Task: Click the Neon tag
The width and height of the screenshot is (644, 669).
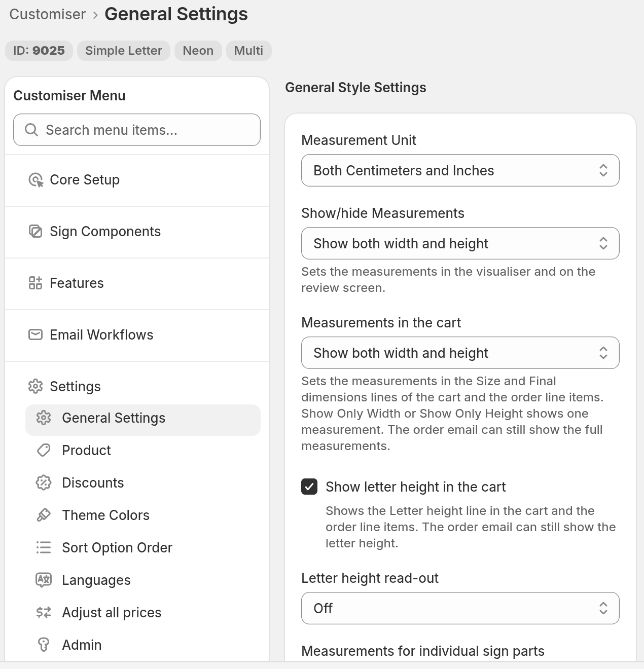Action: [198, 51]
